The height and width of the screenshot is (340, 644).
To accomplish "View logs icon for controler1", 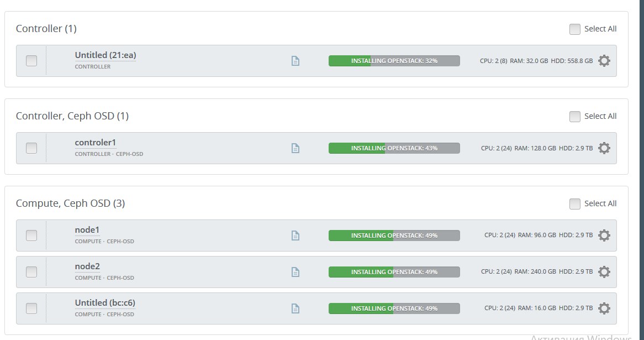I will click(295, 148).
